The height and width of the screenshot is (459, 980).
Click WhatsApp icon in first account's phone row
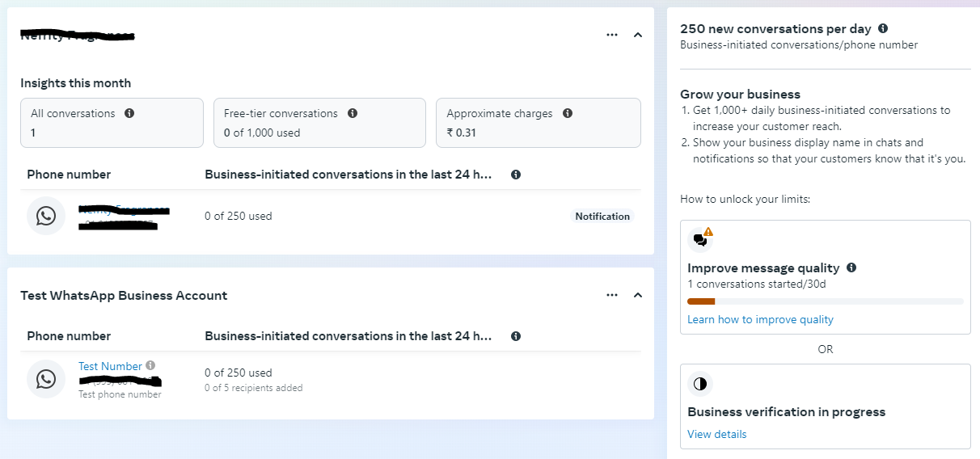click(46, 216)
